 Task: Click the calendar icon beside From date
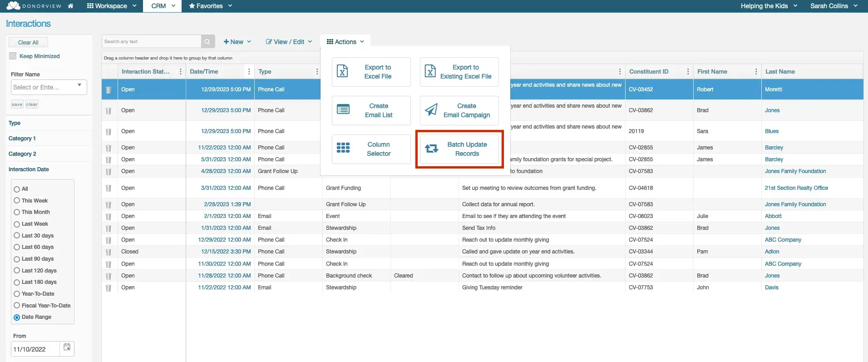click(67, 347)
